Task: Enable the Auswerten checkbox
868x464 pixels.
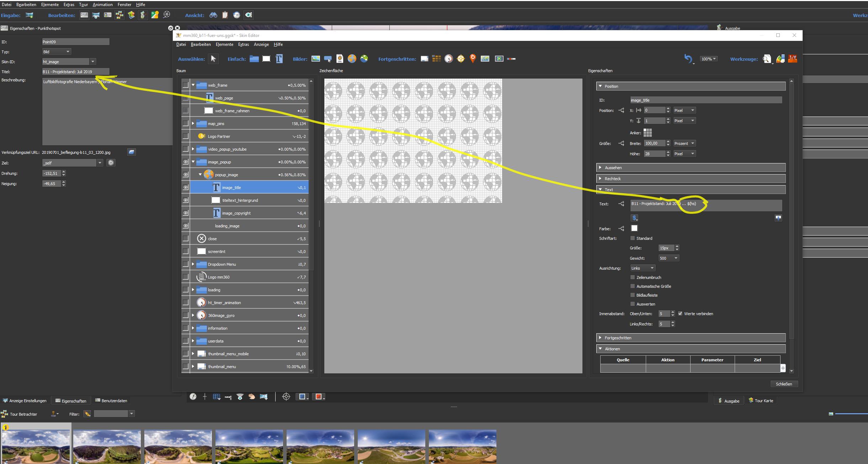Action: click(632, 304)
